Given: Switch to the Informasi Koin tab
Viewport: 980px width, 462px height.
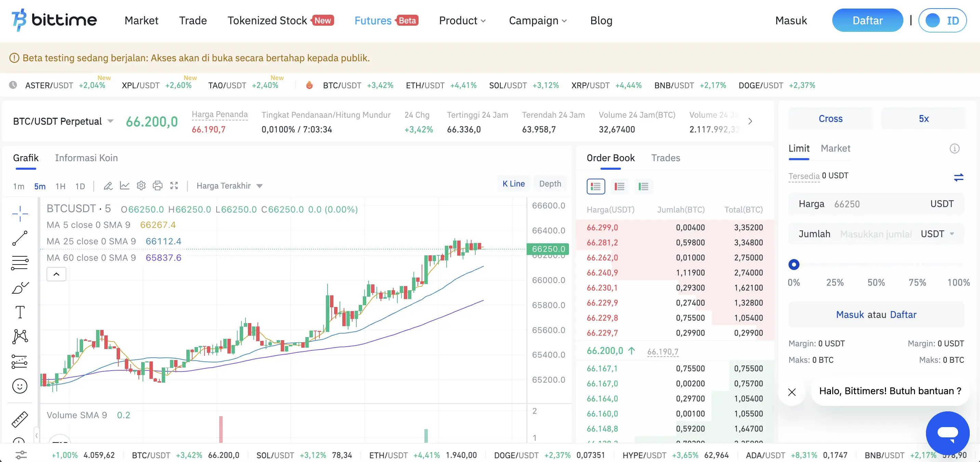Looking at the screenshot, I should click(x=87, y=158).
